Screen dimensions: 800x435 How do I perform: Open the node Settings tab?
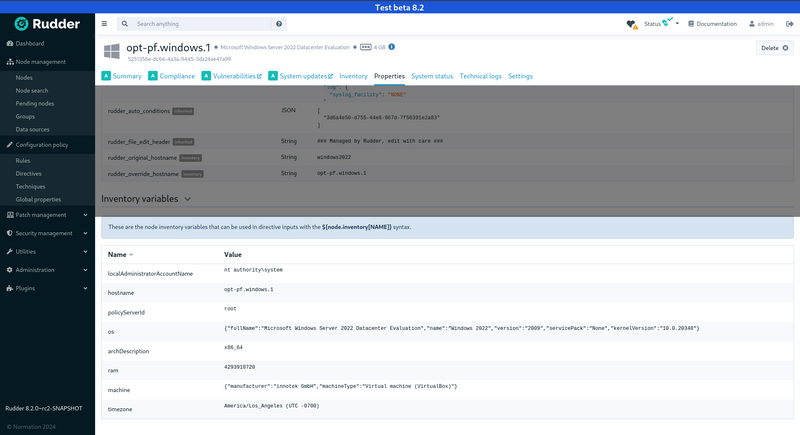[x=520, y=76]
